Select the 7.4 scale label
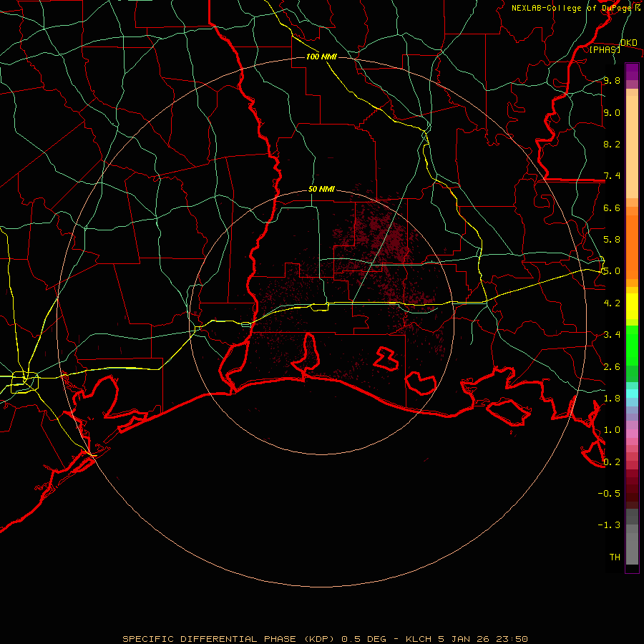 (x=612, y=176)
